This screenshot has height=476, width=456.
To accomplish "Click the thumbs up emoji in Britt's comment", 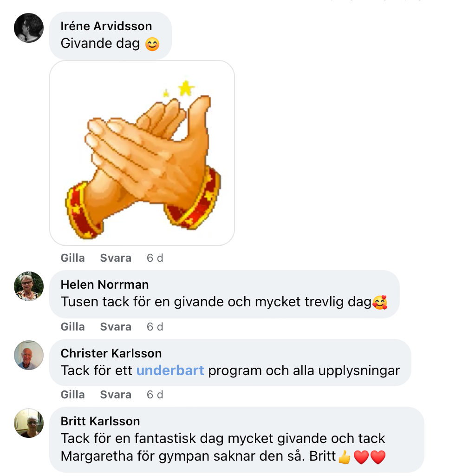I will (x=345, y=457).
